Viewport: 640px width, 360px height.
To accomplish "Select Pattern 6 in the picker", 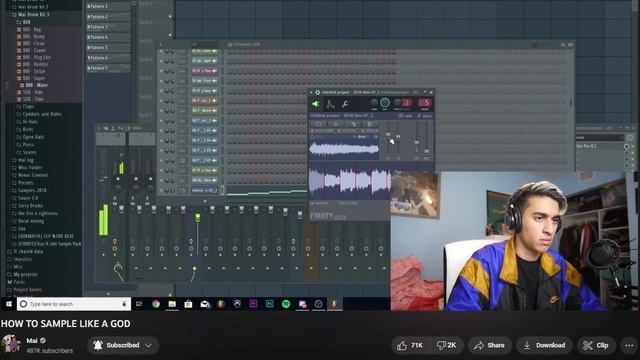I will (108, 58).
